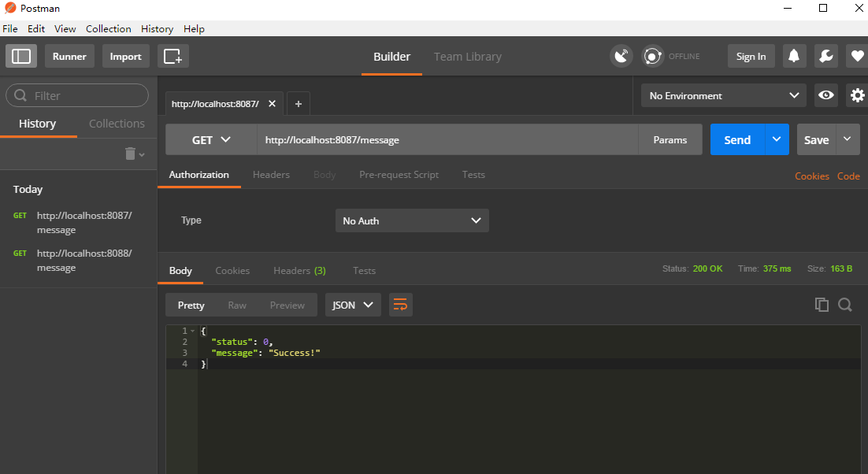Select the request Tests tab
This screenshot has height=474, width=868.
coord(473,174)
